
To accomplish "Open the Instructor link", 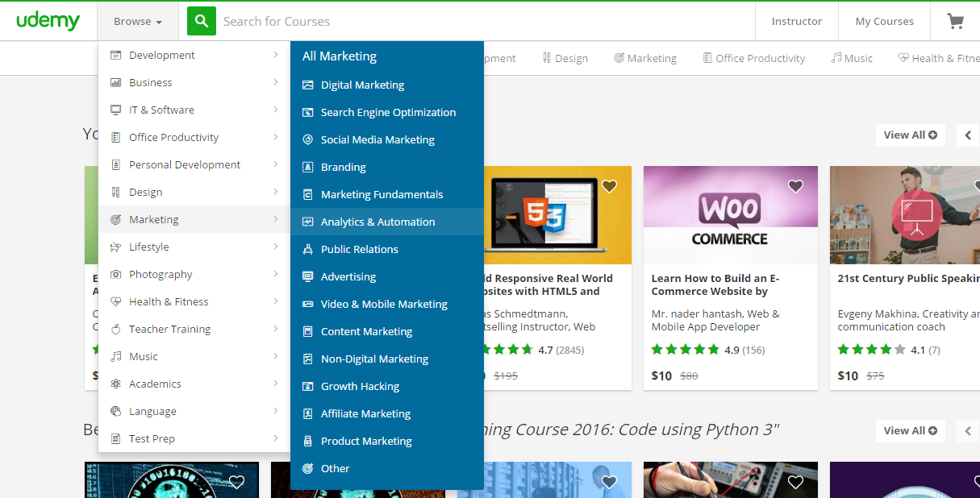I will click(797, 22).
